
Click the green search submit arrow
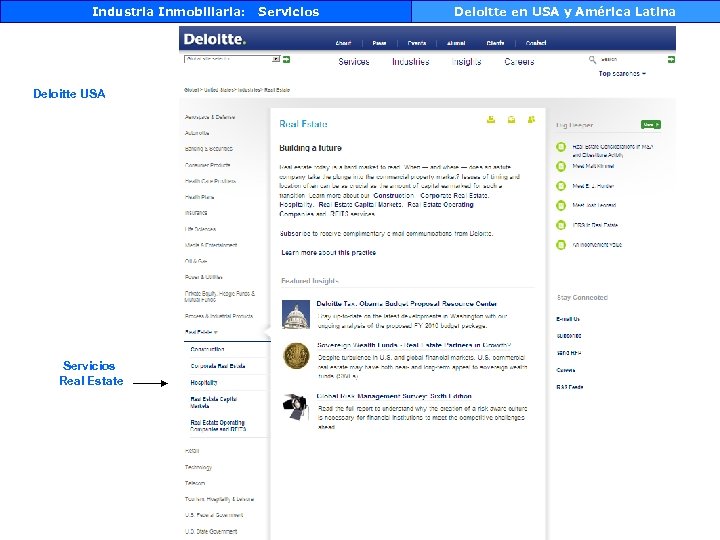(x=671, y=59)
